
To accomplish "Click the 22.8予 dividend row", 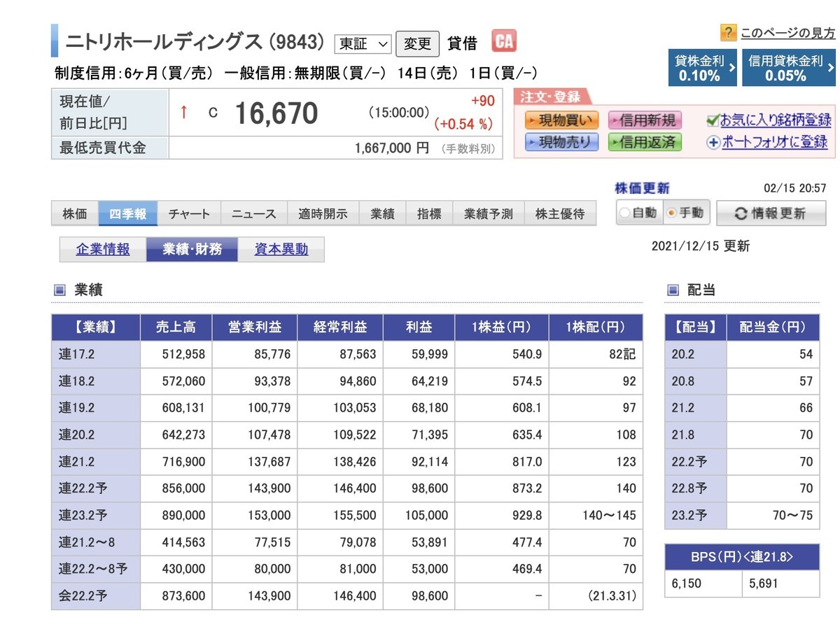I will tap(742, 488).
